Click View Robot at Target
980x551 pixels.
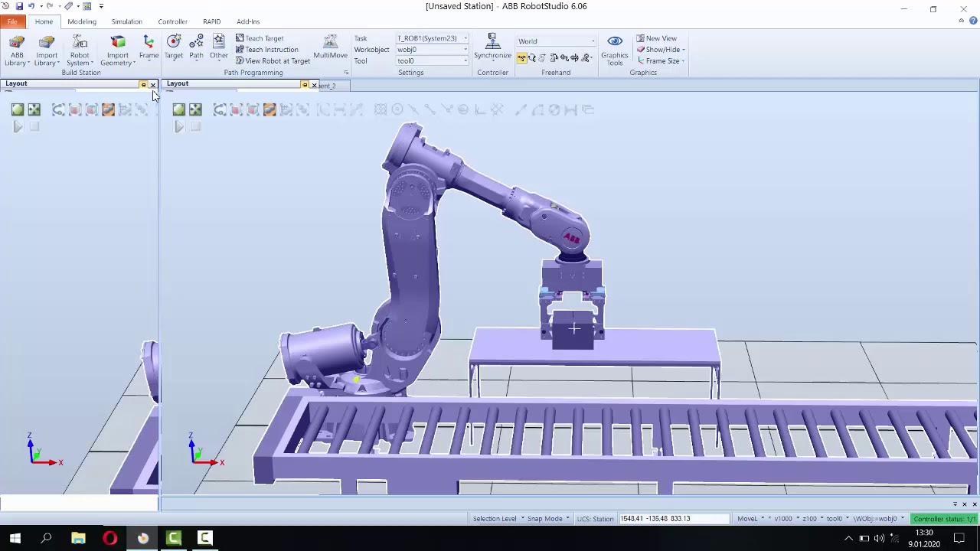tap(273, 61)
